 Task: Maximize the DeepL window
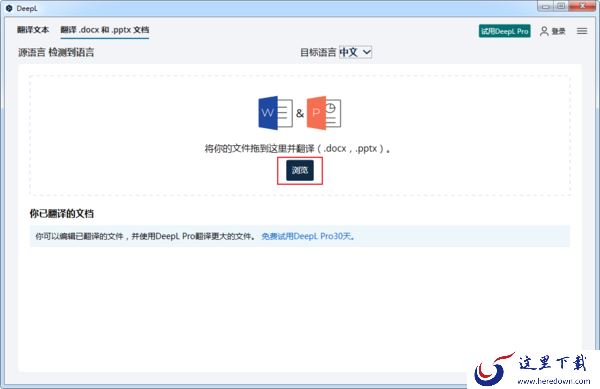pos(561,6)
